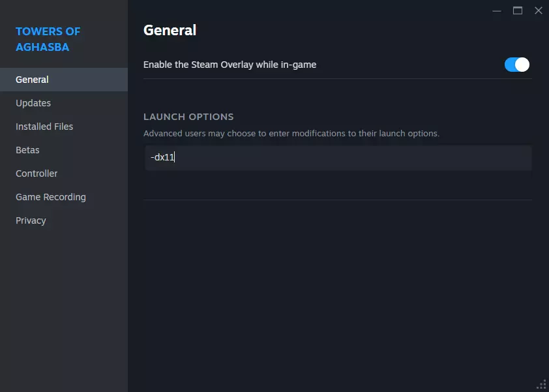Go to the Game Recording section
Viewport: 549px width, 392px height.
[51, 197]
